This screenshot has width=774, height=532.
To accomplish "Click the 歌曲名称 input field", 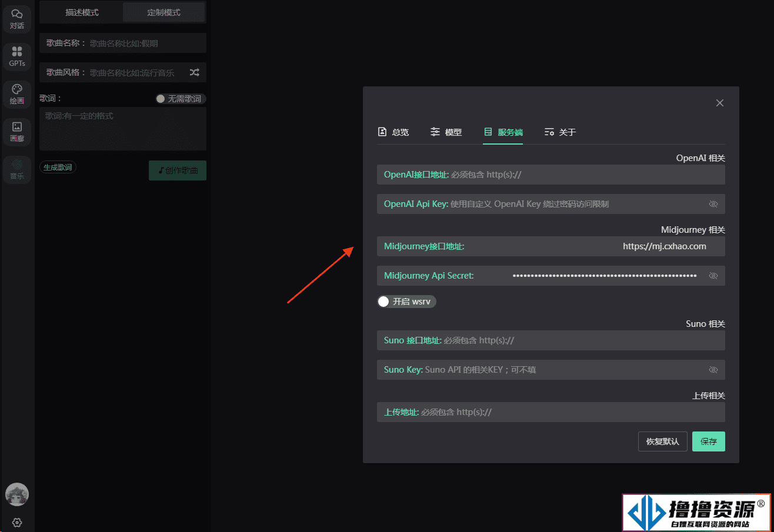I will coord(123,43).
